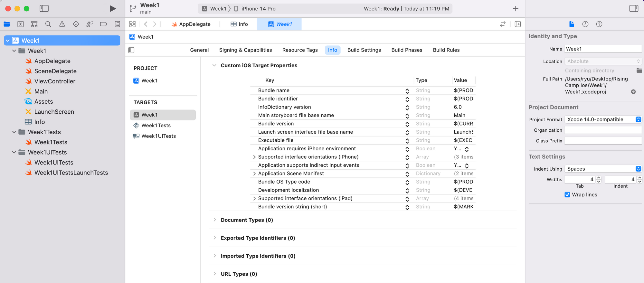Expand URL Types section
Viewport: 644px width, 283px height.
tap(215, 274)
